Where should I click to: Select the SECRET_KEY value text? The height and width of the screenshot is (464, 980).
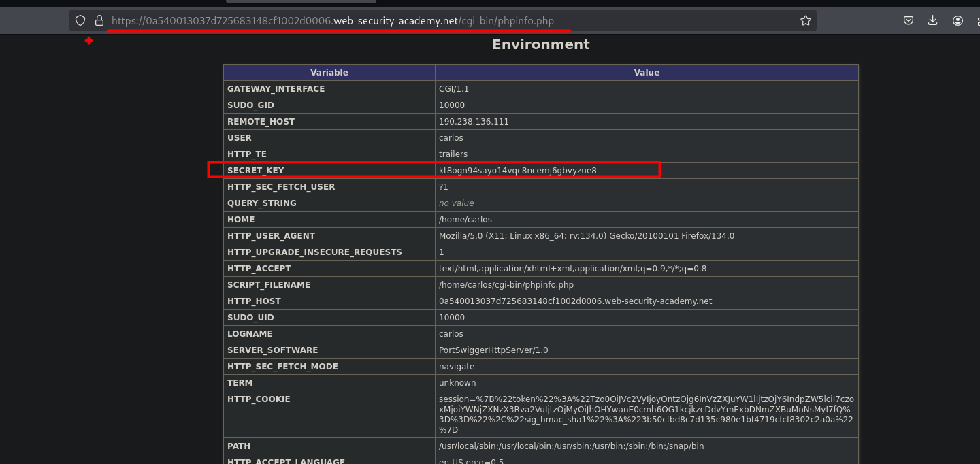click(517, 170)
